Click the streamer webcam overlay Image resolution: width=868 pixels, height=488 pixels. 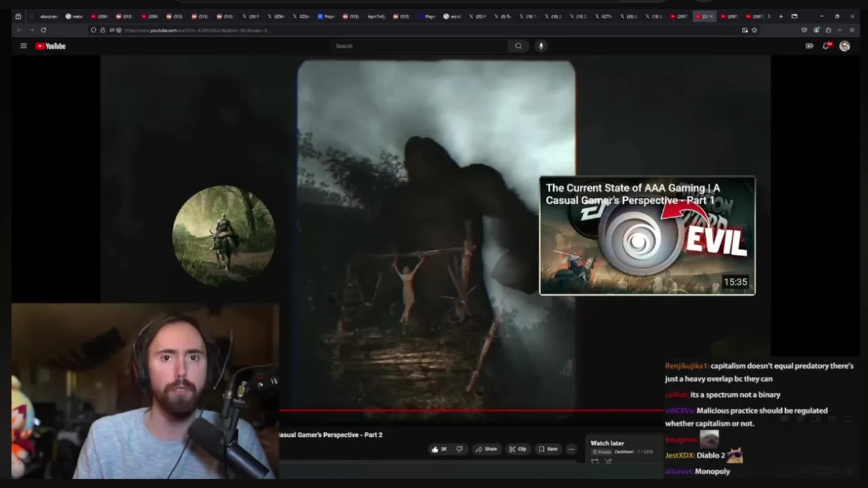144,391
